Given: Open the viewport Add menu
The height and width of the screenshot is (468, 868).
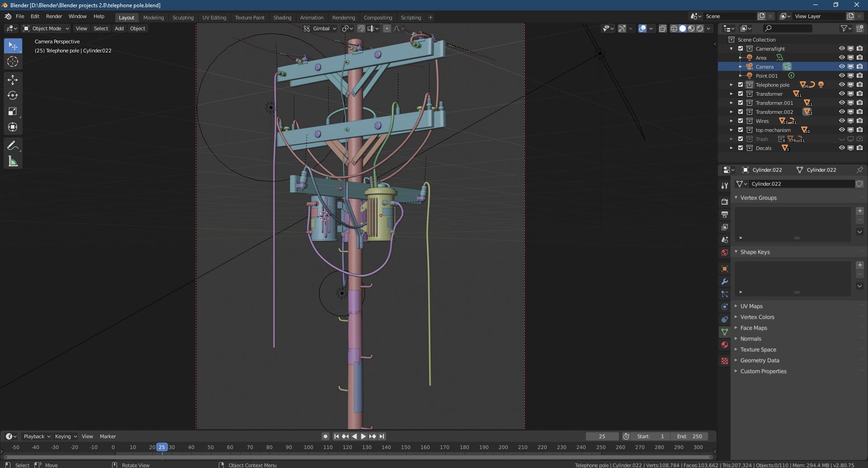Looking at the screenshot, I should click(119, 28).
